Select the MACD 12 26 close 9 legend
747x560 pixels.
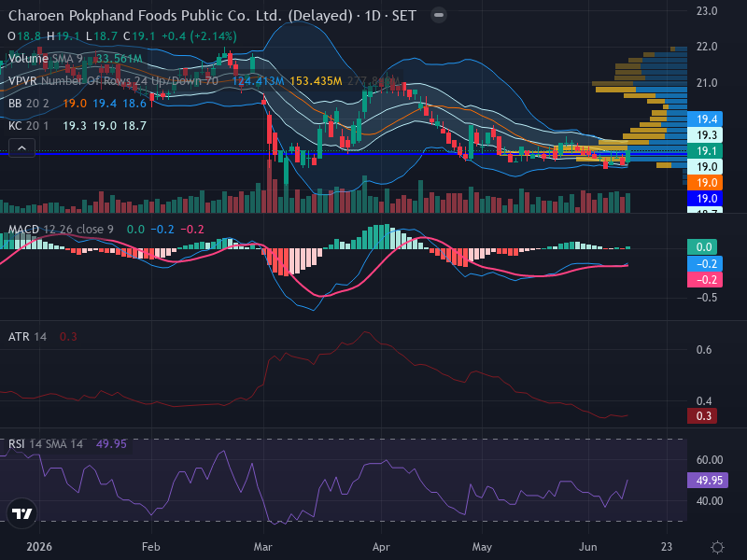(61, 230)
